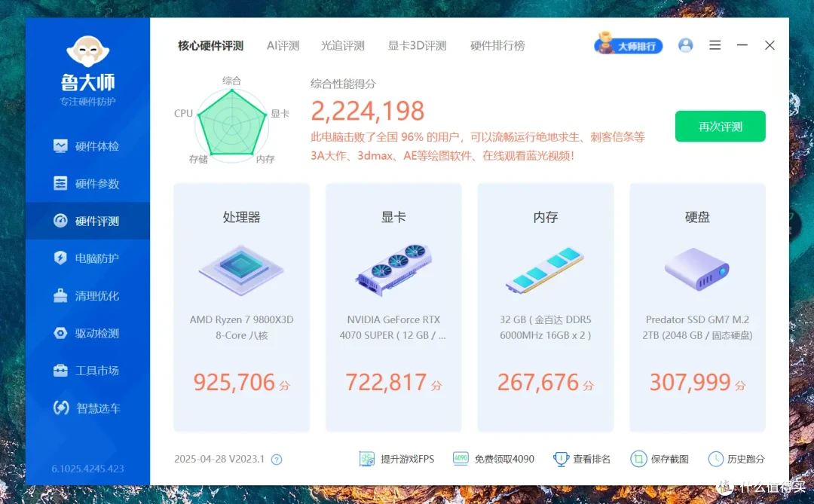The height and width of the screenshot is (504, 814).
Task: Click the memory stick illustration
Action: tap(545, 270)
